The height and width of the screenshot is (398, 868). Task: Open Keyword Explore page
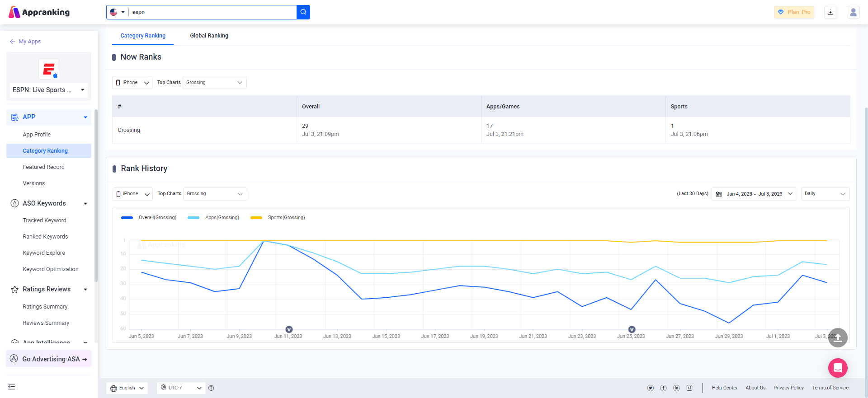[44, 253]
